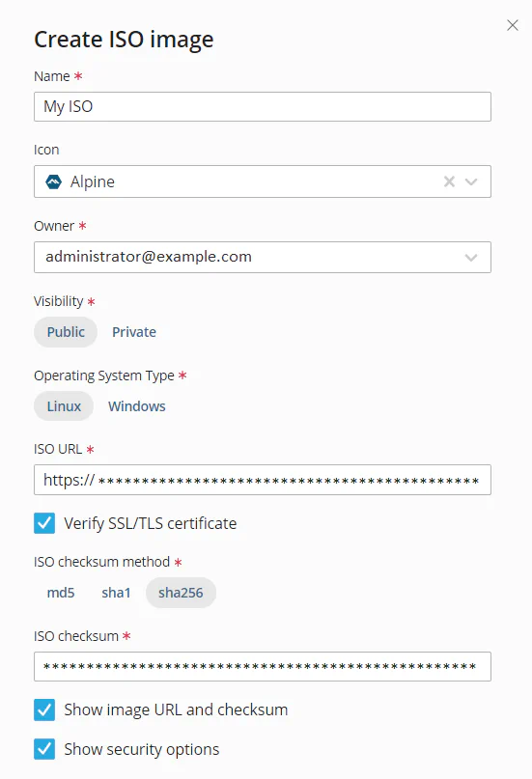This screenshot has width=532, height=779.
Task: Focus the ISO URL input field
Action: click(263, 480)
